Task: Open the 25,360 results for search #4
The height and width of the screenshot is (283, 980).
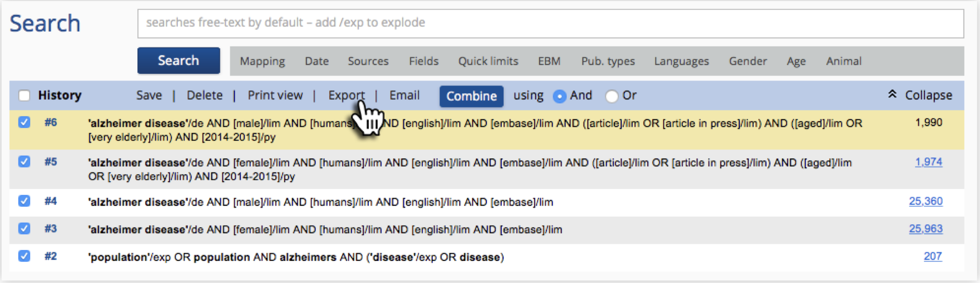Action: pos(926,201)
